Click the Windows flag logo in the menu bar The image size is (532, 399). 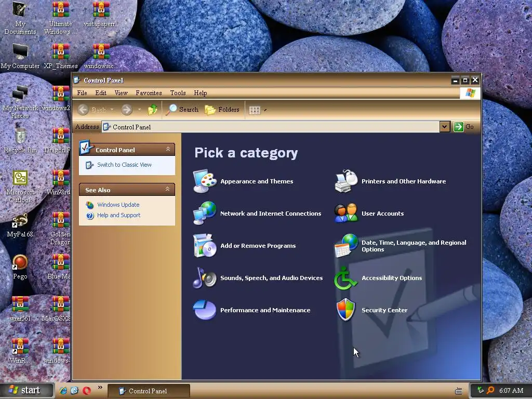click(x=470, y=92)
